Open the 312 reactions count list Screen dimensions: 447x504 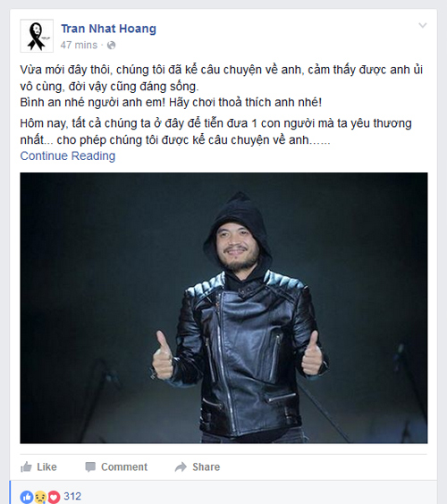72,496
